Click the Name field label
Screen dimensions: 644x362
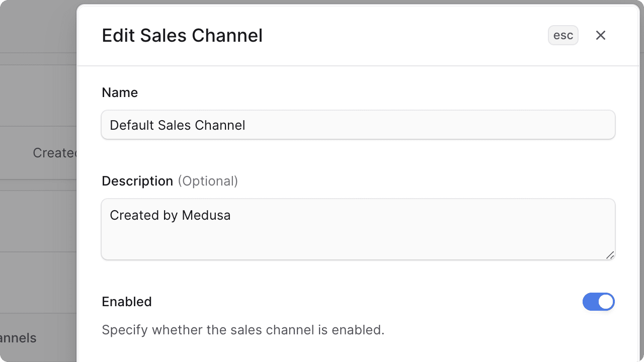coord(120,93)
